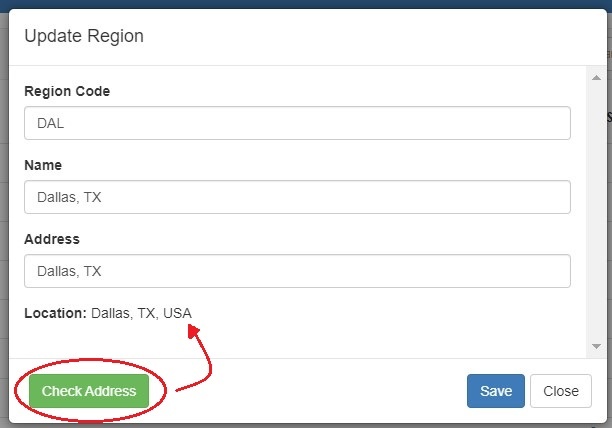This screenshot has height=428, width=612.
Task: Click the green Check Address button
Action: [88, 391]
